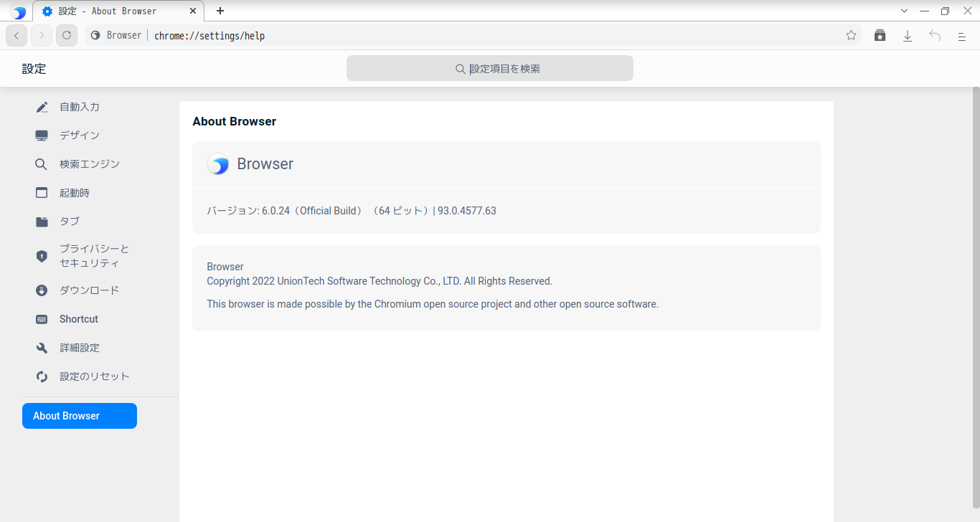Open the browser main menu icon

pyautogui.click(x=962, y=36)
